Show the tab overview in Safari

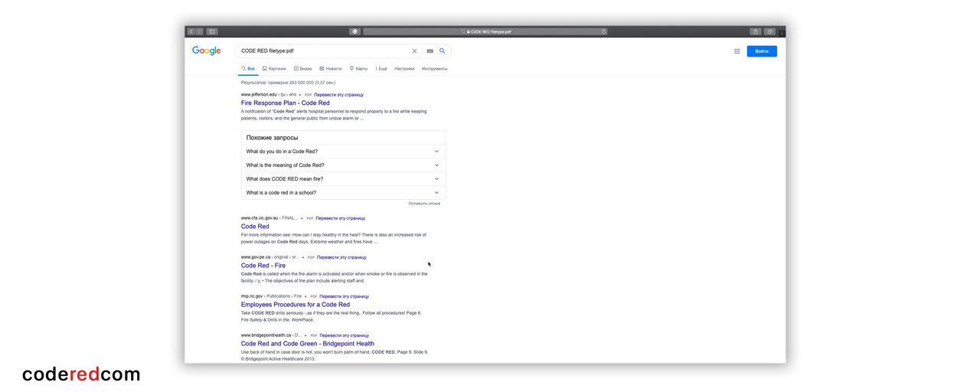[769, 31]
